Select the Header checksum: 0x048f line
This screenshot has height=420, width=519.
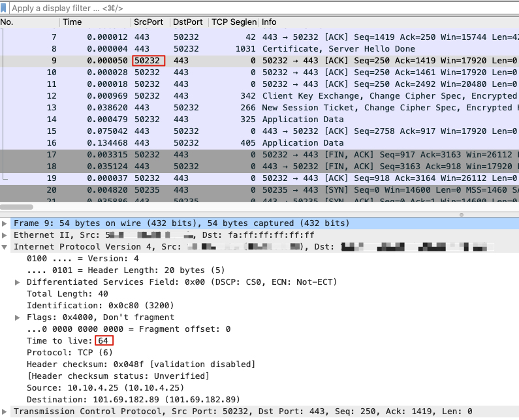click(x=141, y=364)
